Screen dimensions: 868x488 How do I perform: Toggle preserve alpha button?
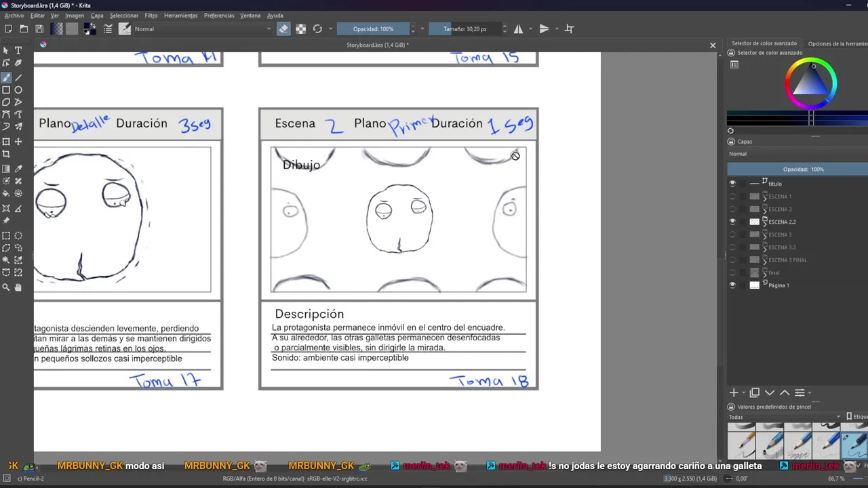click(x=300, y=29)
